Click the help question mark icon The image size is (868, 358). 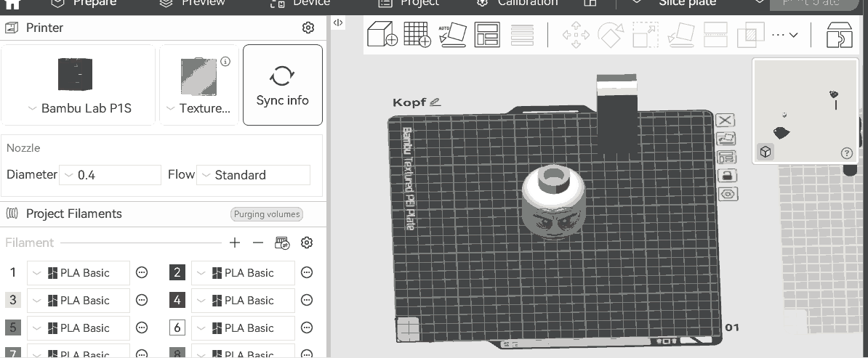[846, 153]
